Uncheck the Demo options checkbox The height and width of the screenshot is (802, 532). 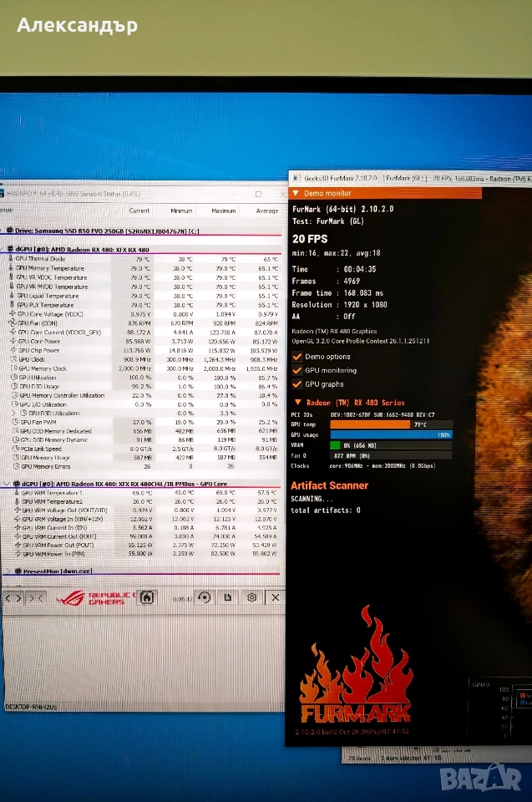[296, 357]
